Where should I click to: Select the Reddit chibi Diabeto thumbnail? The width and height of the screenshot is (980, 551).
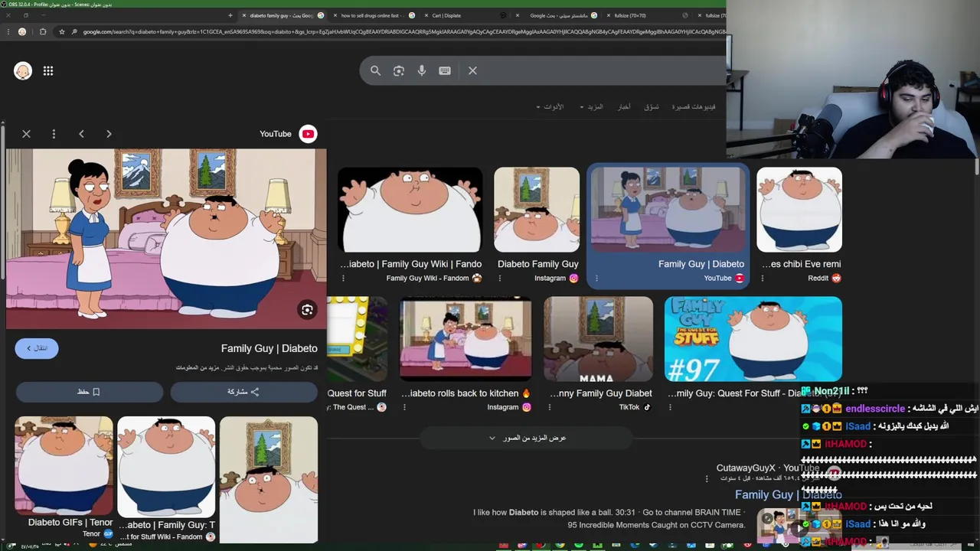coord(799,210)
